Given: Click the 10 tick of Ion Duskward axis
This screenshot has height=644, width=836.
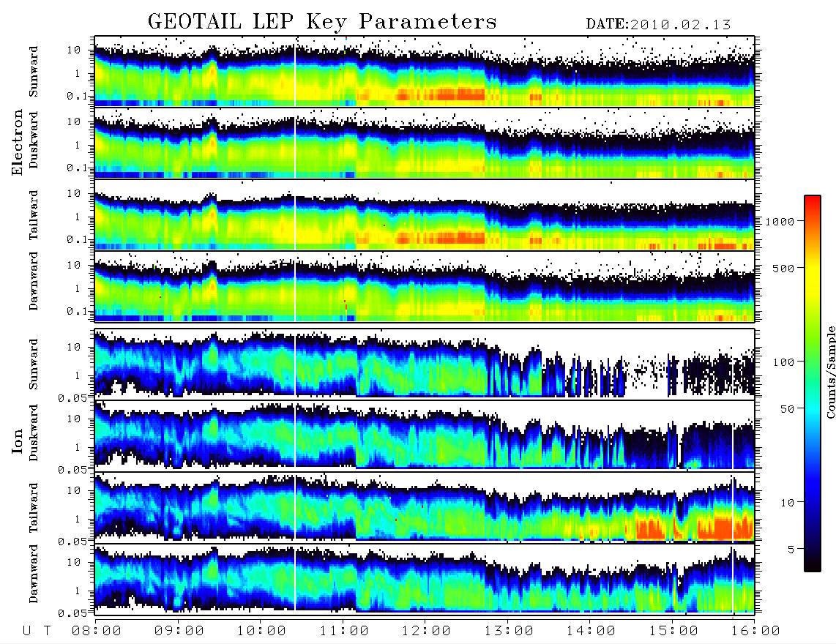Looking at the screenshot, I should pyautogui.click(x=74, y=419).
